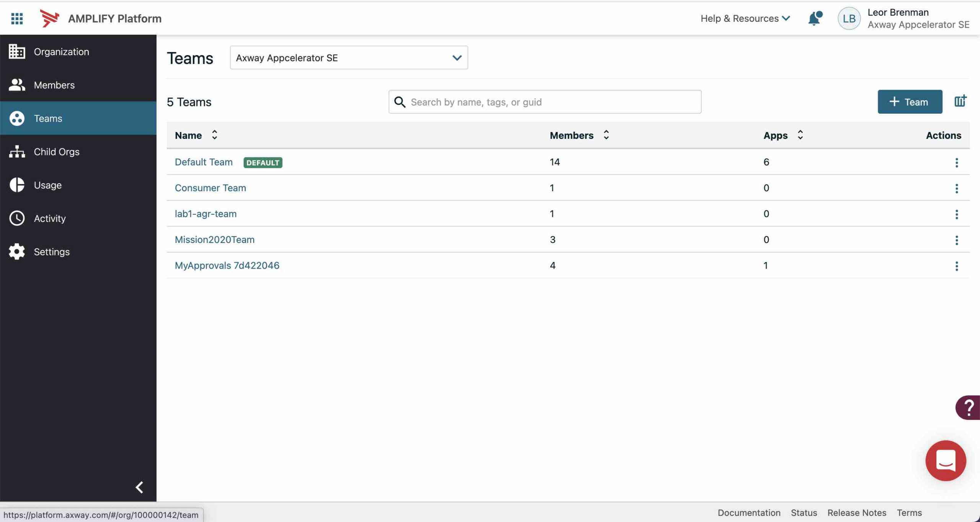Image resolution: width=980 pixels, height=522 pixels.
Task: Click the MyApprovals members count 4
Action: click(552, 265)
